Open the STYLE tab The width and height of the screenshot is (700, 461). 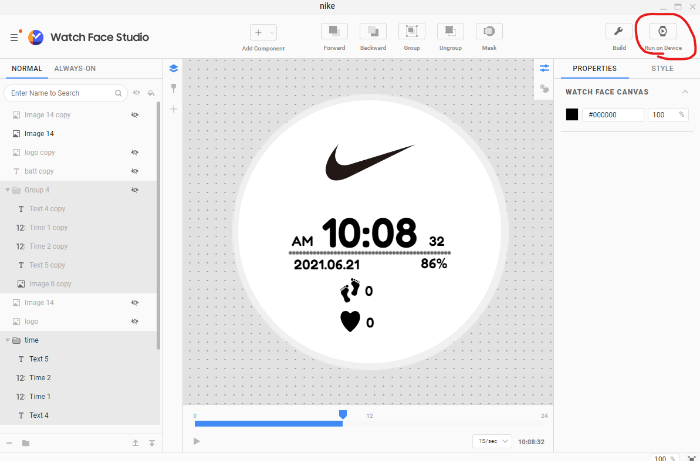662,68
